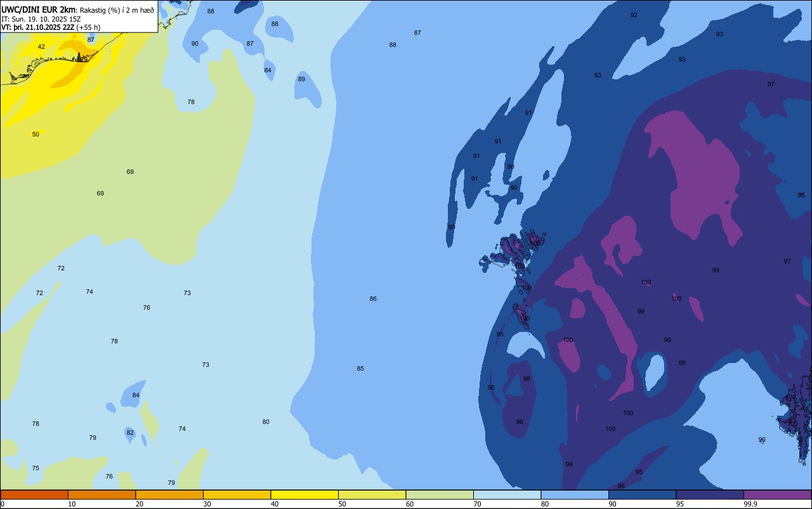Click the legend tick label 10

click(x=72, y=504)
